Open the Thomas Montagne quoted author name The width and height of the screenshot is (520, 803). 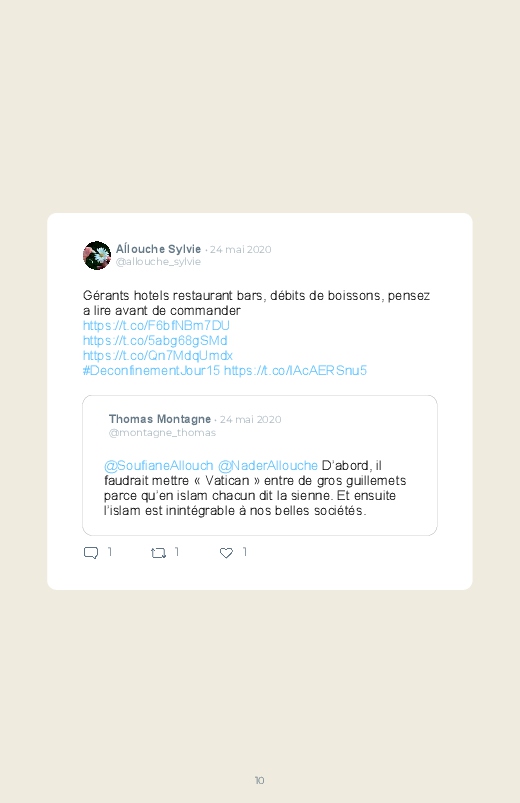coord(160,419)
